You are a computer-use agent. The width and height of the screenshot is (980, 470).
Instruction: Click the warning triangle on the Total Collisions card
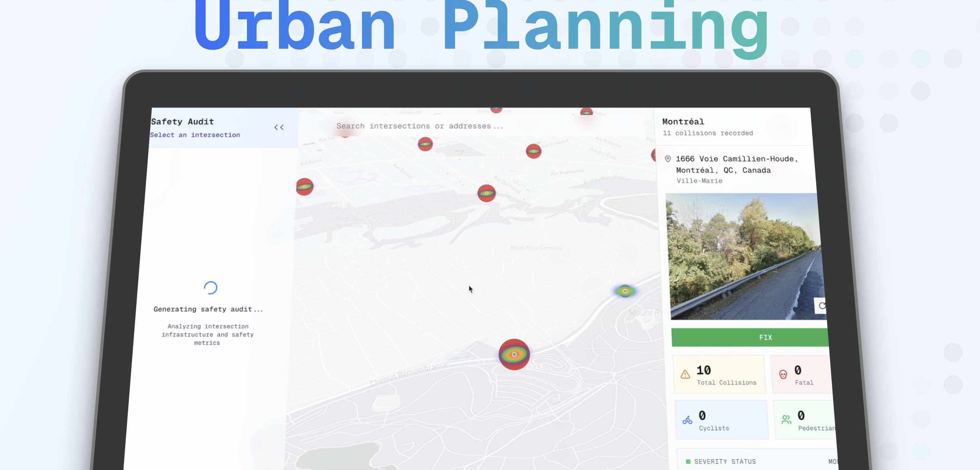click(685, 375)
